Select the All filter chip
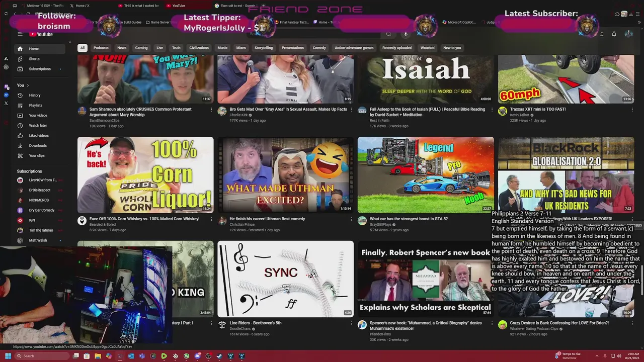Image resolution: width=644 pixels, height=362 pixels. pos(82,48)
